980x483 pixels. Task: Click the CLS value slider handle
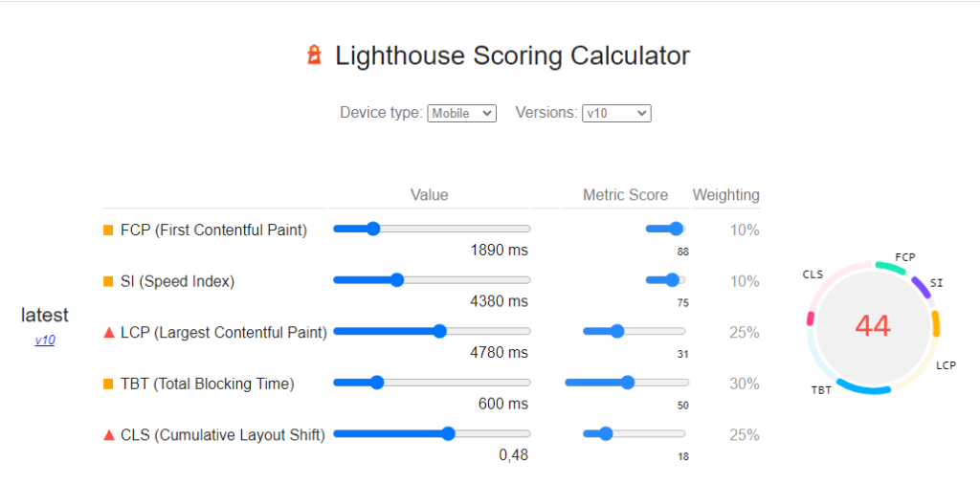coord(448,433)
